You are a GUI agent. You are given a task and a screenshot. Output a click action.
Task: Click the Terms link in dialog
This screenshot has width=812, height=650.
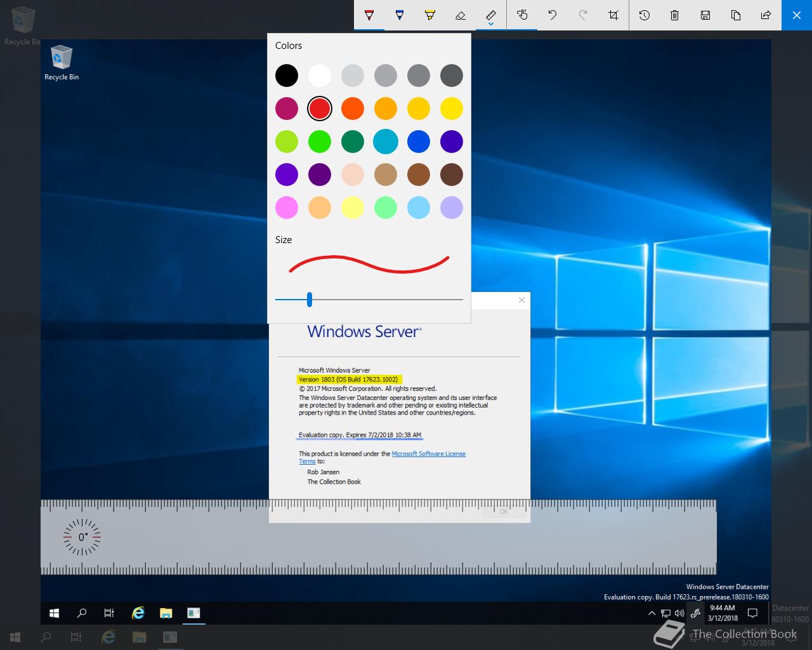[x=307, y=461]
